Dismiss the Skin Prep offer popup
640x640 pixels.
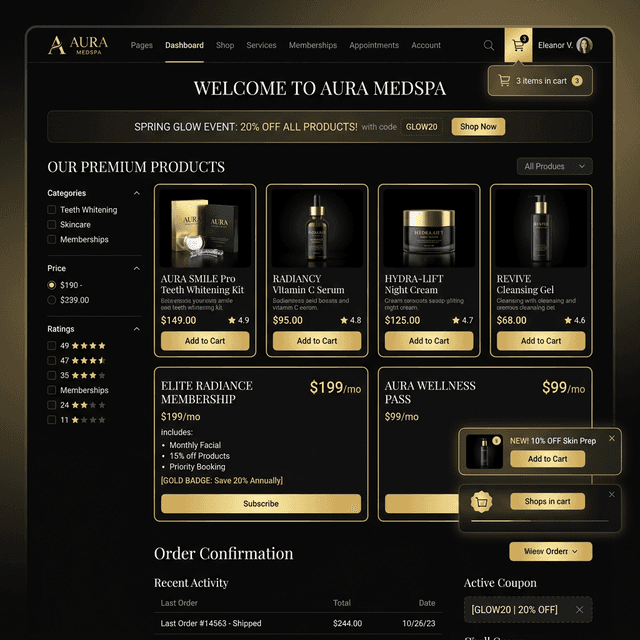tap(611, 438)
